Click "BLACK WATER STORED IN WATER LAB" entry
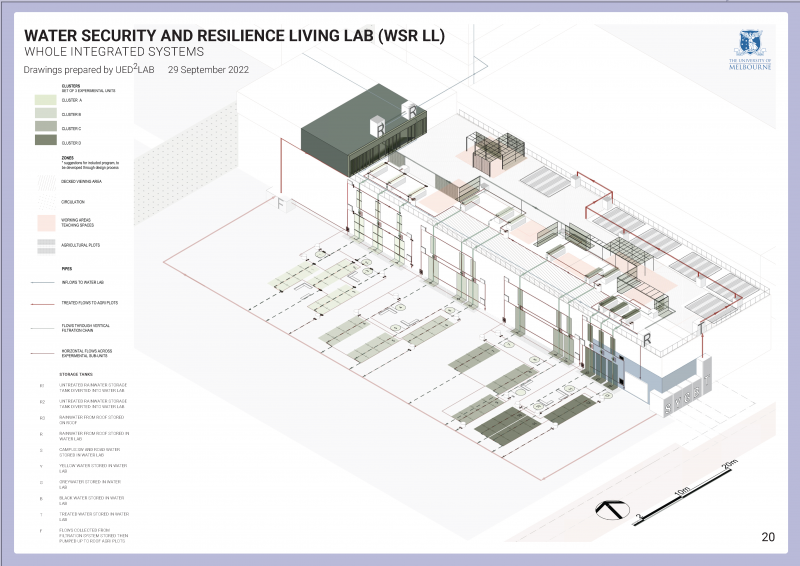Screen dimensions: 800x566 coord(92,500)
